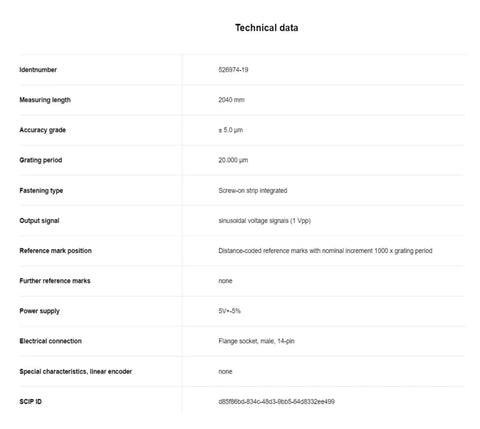Click the Reference mark position label

55,251
